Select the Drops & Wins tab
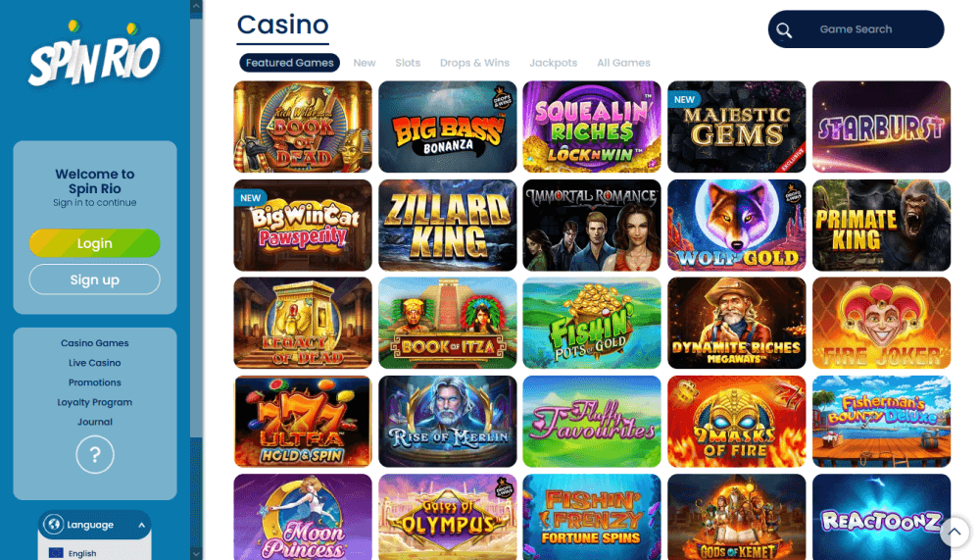980x560 pixels. pos(474,63)
